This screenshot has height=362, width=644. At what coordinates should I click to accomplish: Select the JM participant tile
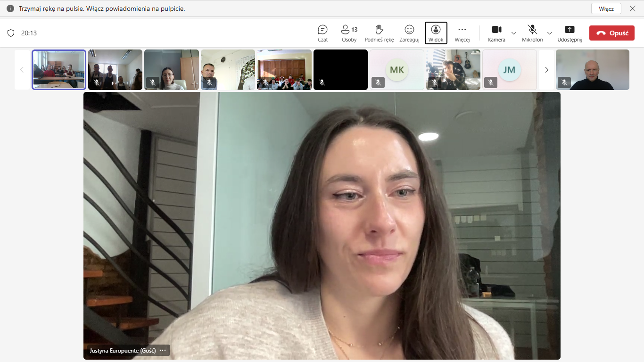pyautogui.click(x=510, y=70)
